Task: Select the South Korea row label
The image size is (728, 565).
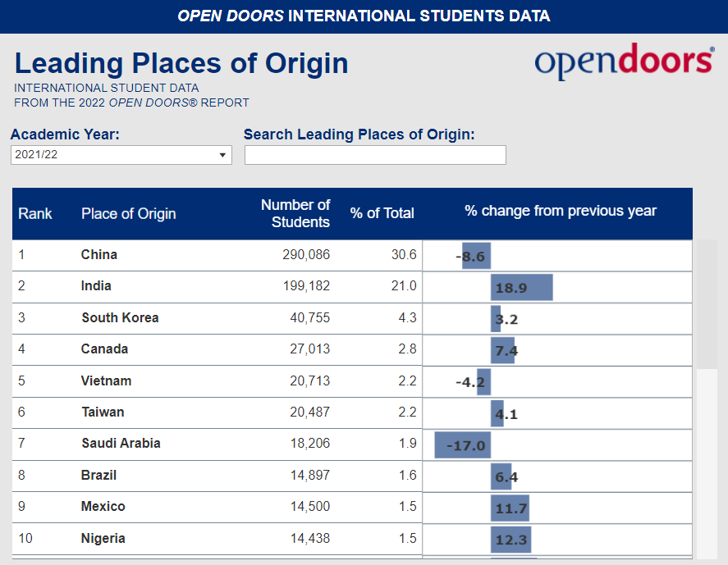Action: (x=120, y=318)
